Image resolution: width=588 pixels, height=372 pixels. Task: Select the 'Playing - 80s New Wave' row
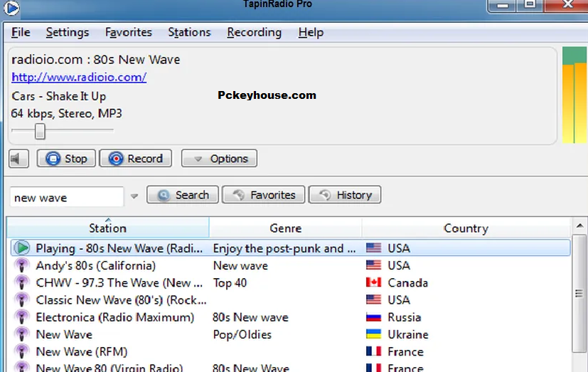(290, 248)
